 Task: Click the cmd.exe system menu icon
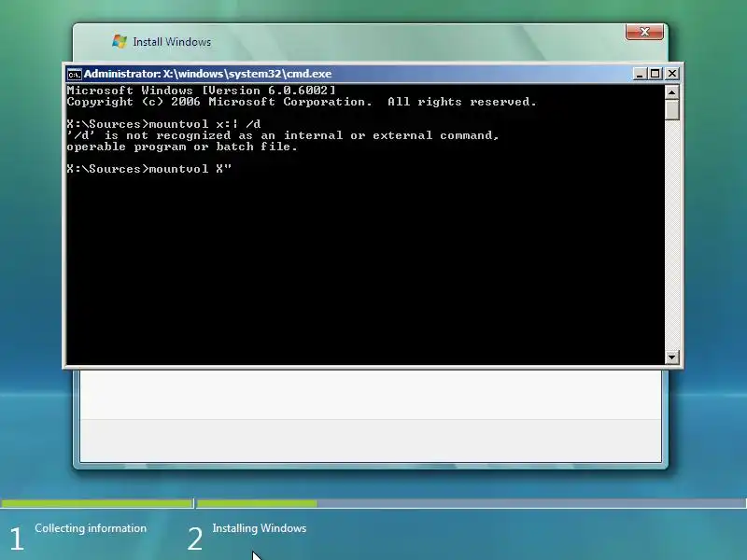[x=74, y=75]
